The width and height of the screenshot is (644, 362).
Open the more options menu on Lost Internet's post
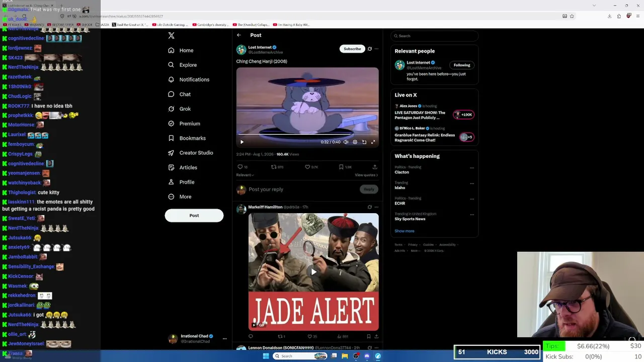[x=376, y=49]
